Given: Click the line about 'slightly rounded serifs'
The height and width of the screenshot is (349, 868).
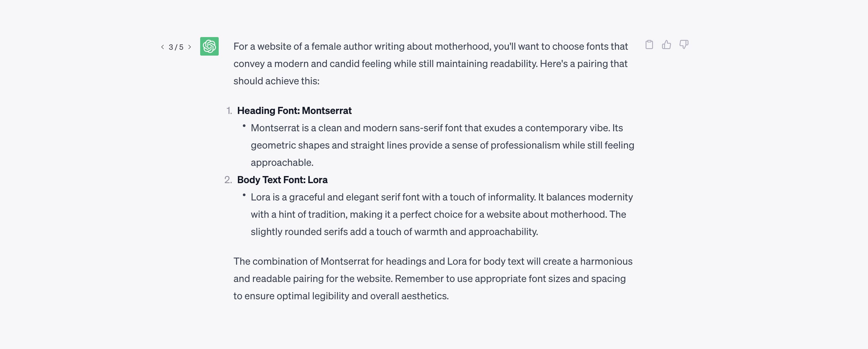Looking at the screenshot, I should click(x=394, y=231).
